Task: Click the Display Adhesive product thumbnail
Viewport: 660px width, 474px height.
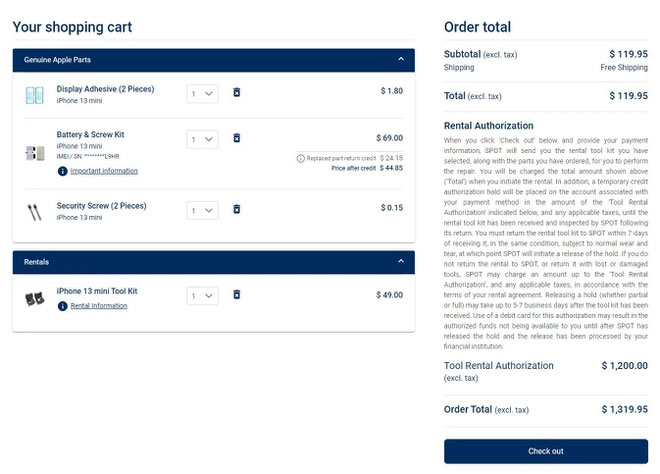Action: click(x=34, y=95)
